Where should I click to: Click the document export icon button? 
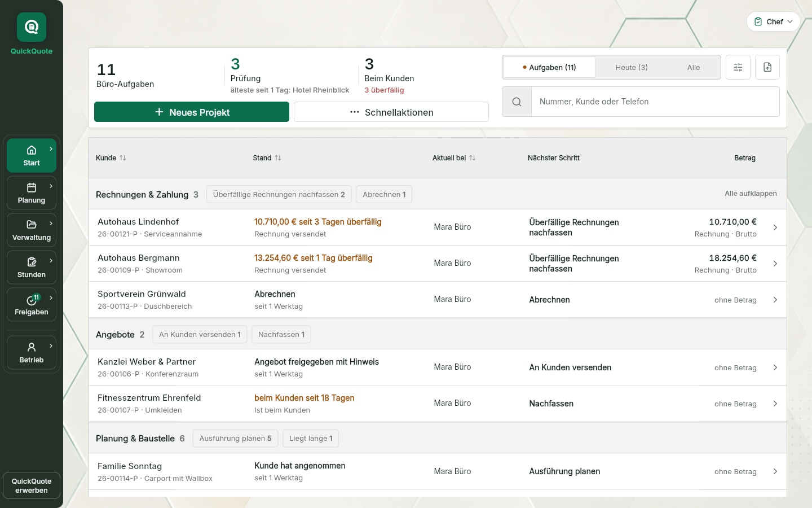tap(767, 67)
